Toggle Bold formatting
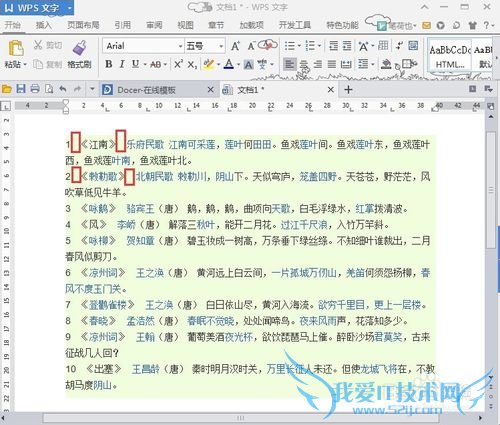 [x=109, y=64]
